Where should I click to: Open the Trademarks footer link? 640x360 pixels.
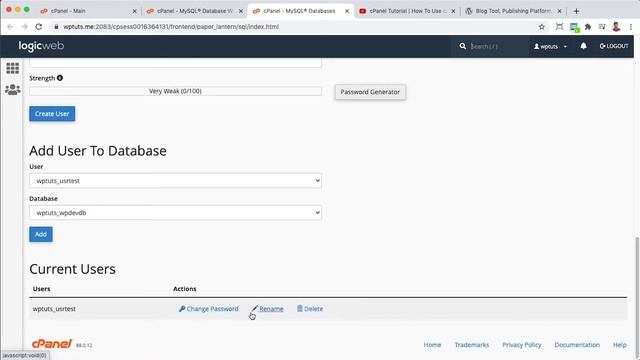472,345
